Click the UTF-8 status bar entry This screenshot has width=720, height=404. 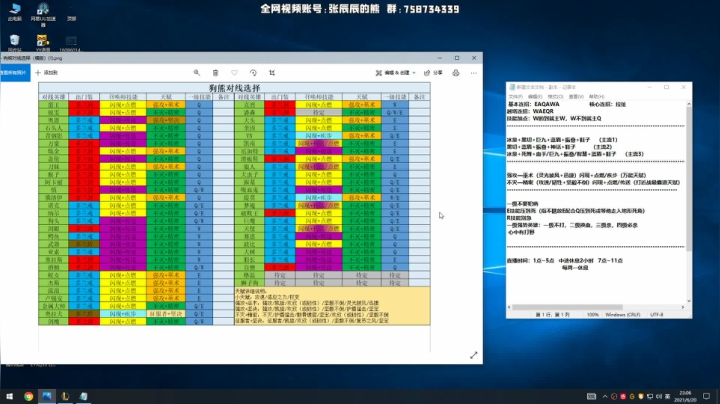click(x=657, y=314)
